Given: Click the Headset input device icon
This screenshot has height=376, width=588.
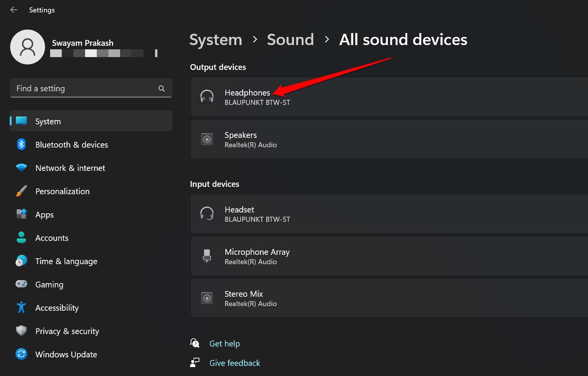Looking at the screenshot, I should (207, 213).
